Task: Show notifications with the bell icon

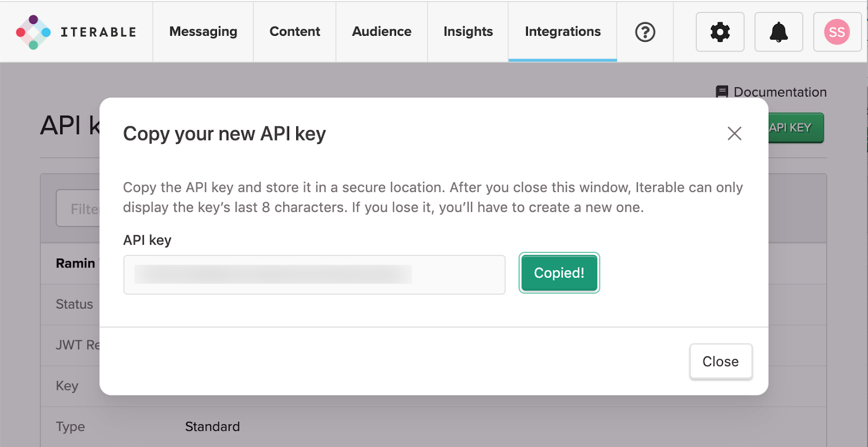Action: [x=778, y=32]
